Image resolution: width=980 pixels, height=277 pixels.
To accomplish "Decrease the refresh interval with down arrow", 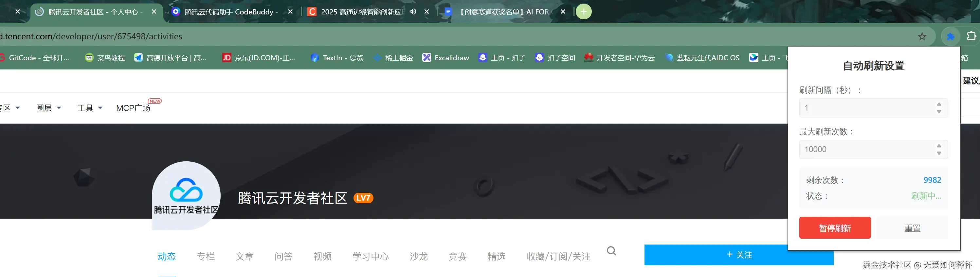I will pos(939,112).
